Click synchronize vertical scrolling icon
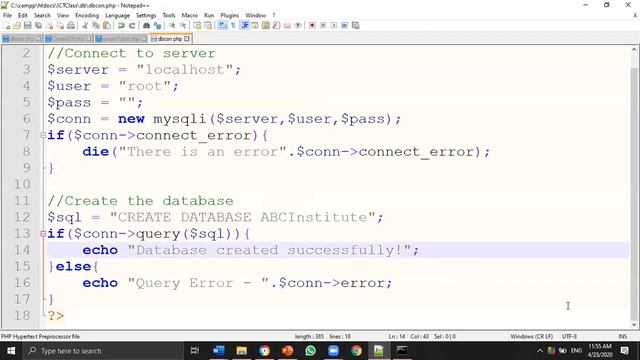This screenshot has width=640, height=360. tap(197, 25)
